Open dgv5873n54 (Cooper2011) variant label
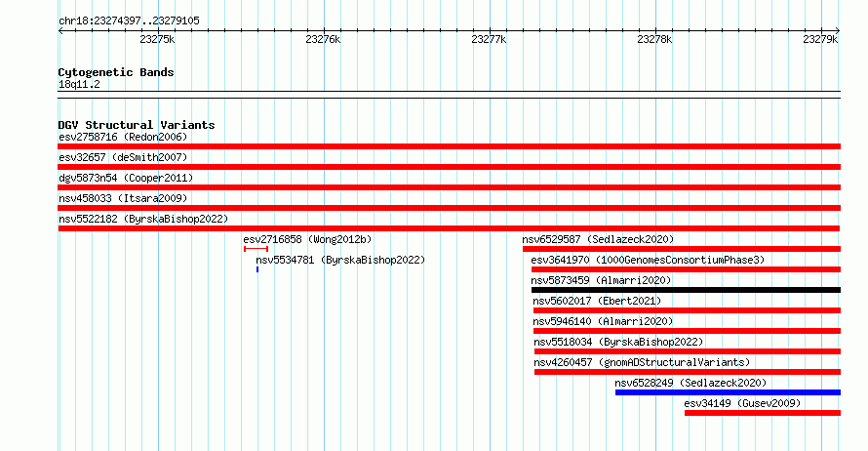Screen dimensions: 868x451 click(x=126, y=178)
